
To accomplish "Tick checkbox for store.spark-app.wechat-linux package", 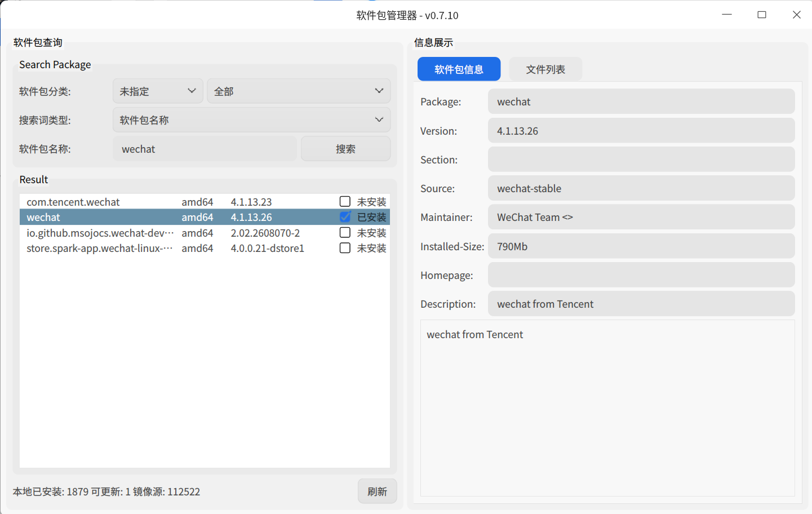I will click(x=345, y=248).
